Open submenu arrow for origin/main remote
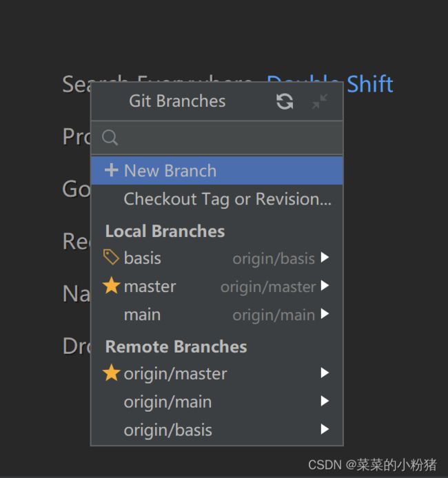Screen dimensions: 448x478 (325, 401)
